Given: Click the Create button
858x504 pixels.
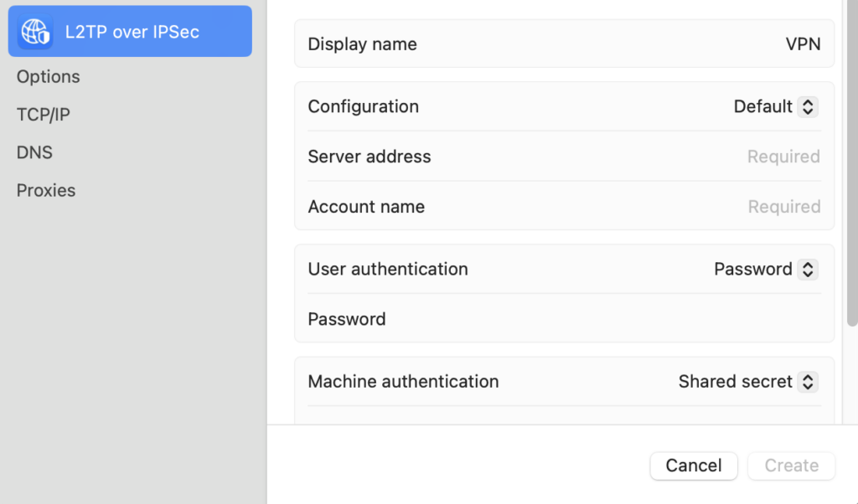Looking at the screenshot, I should [791, 465].
